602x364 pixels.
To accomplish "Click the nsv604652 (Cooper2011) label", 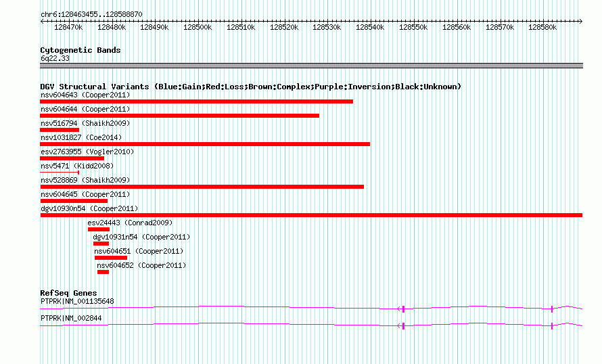I will [x=141, y=265].
